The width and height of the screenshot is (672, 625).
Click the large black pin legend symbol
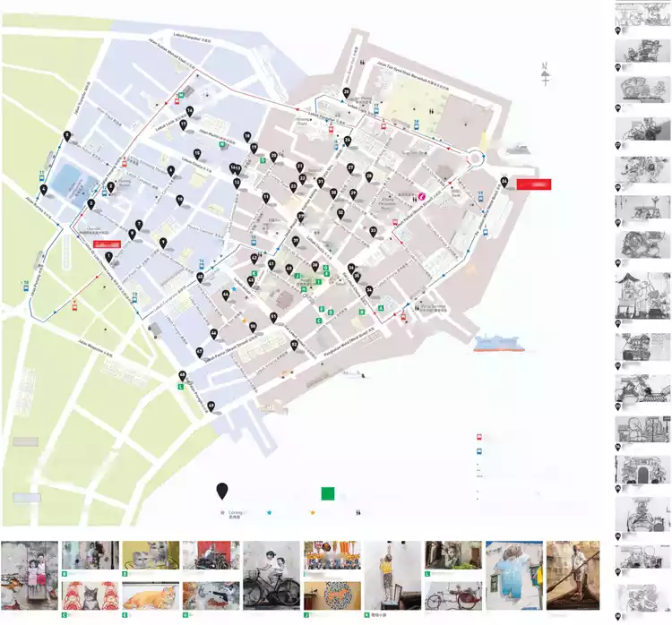222,492
